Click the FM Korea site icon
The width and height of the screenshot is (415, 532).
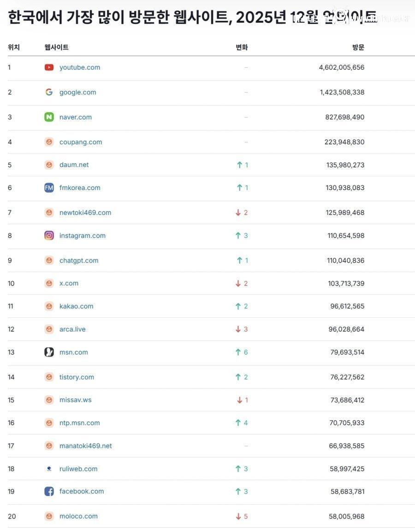(49, 188)
